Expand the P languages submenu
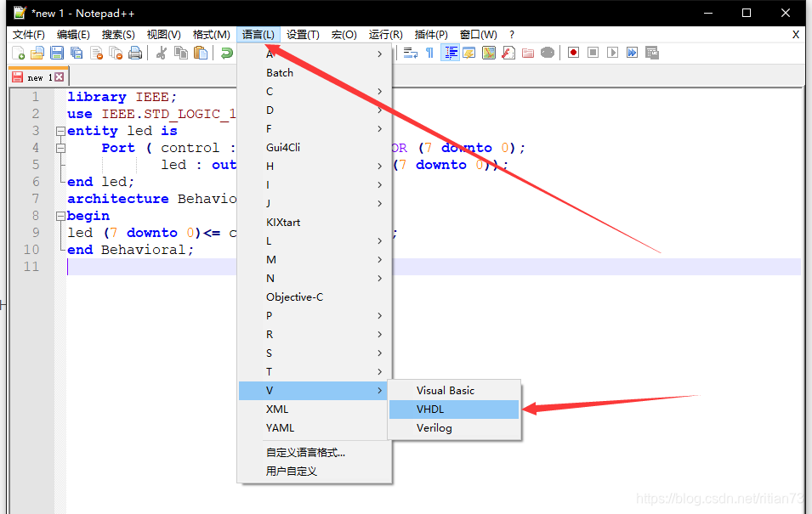The height and width of the screenshot is (514, 812). pyautogui.click(x=315, y=316)
